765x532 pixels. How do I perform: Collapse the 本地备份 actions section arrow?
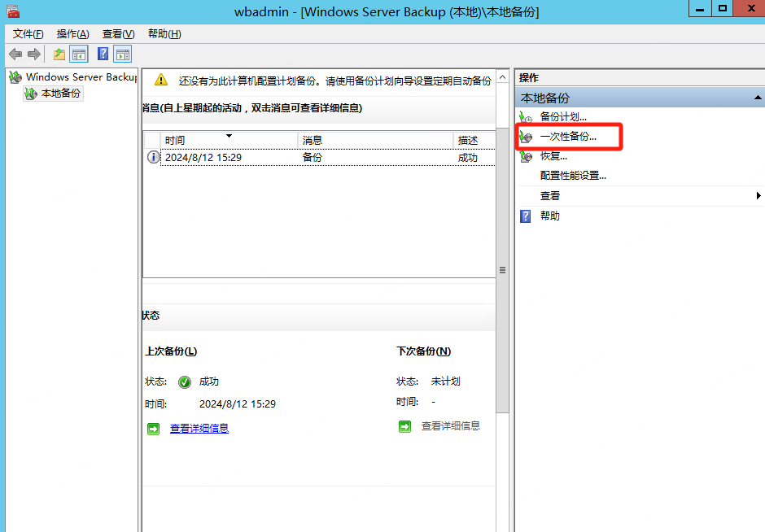pos(757,98)
